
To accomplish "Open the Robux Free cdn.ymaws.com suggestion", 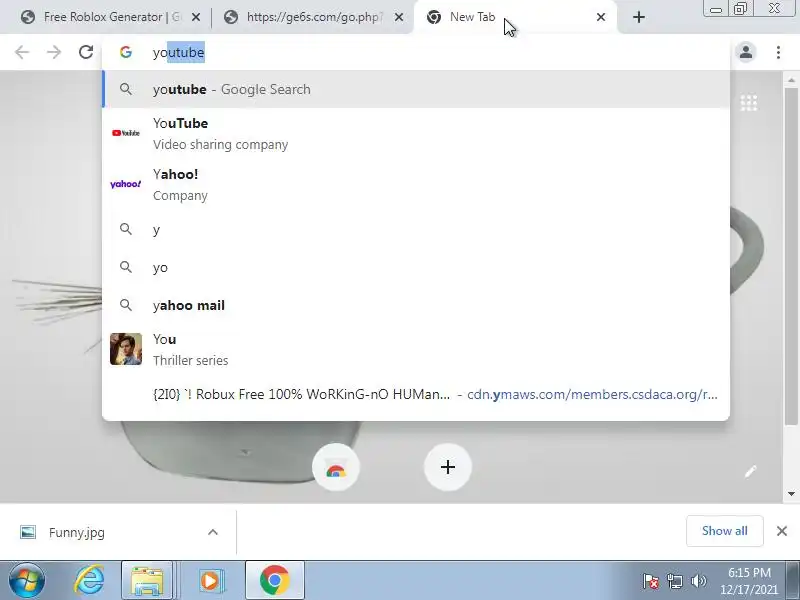I will pyautogui.click(x=416, y=394).
